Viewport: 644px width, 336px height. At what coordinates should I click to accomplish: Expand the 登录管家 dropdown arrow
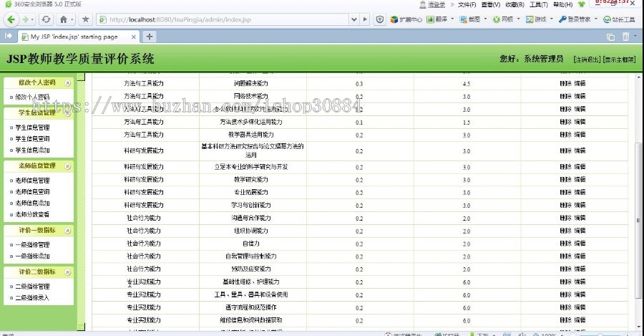point(596,19)
